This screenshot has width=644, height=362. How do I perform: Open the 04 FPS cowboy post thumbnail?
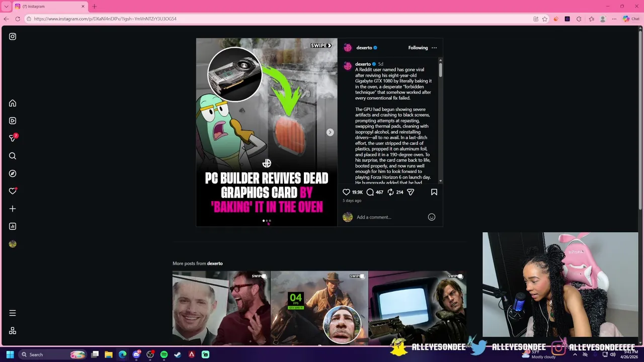coord(319,308)
